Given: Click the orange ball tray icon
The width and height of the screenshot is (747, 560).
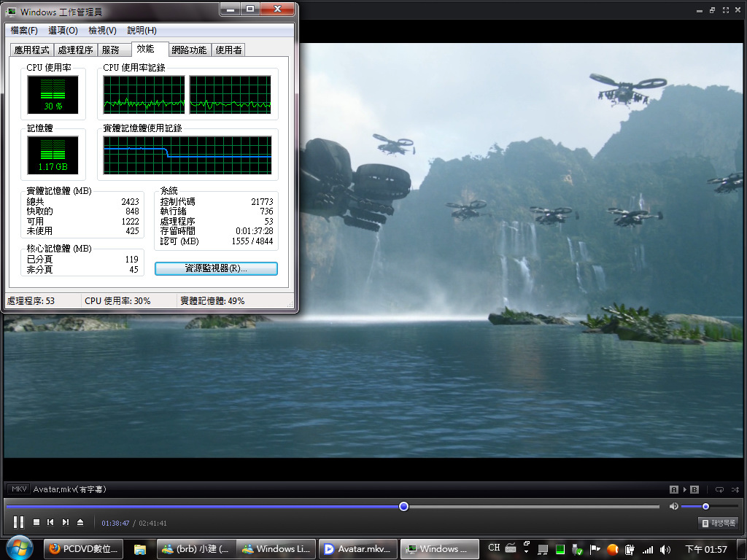Looking at the screenshot, I should click(613, 550).
